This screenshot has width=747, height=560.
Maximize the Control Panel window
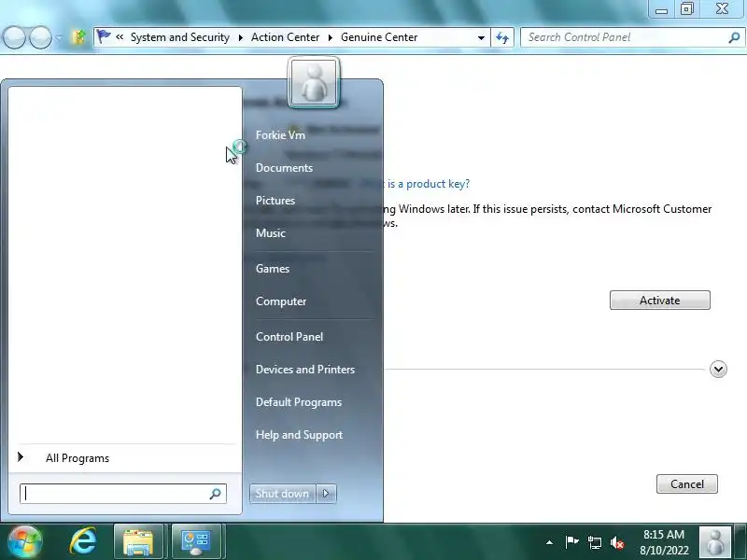(687, 8)
